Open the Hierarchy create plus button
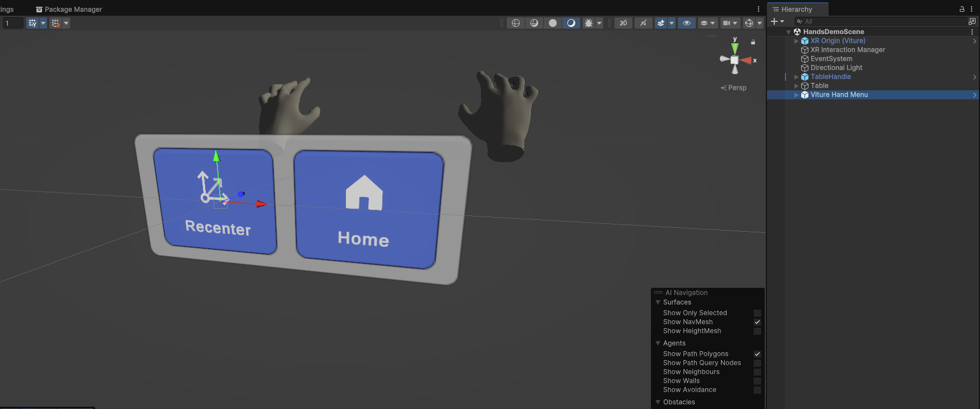980x409 pixels. point(777,21)
